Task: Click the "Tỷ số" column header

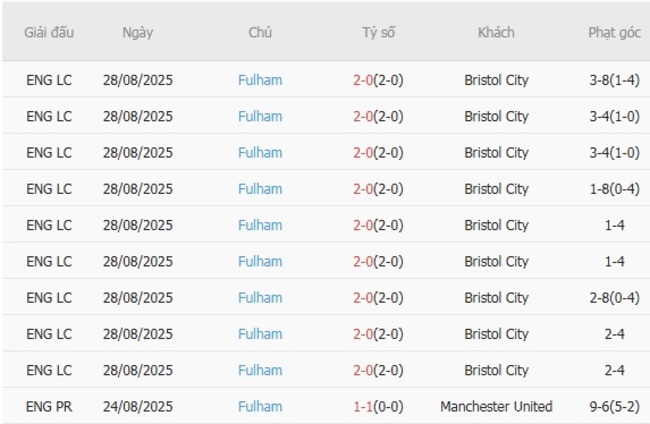Action: 378,32
